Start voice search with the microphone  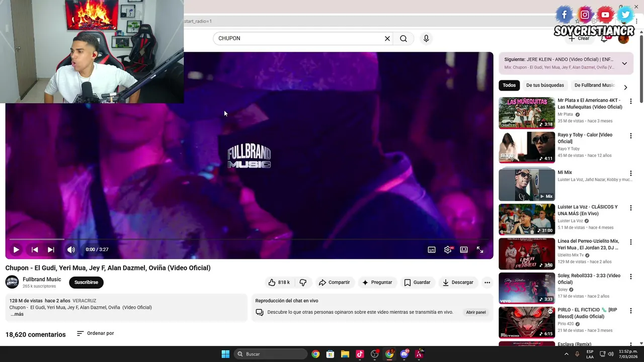[x=426, y=38]
